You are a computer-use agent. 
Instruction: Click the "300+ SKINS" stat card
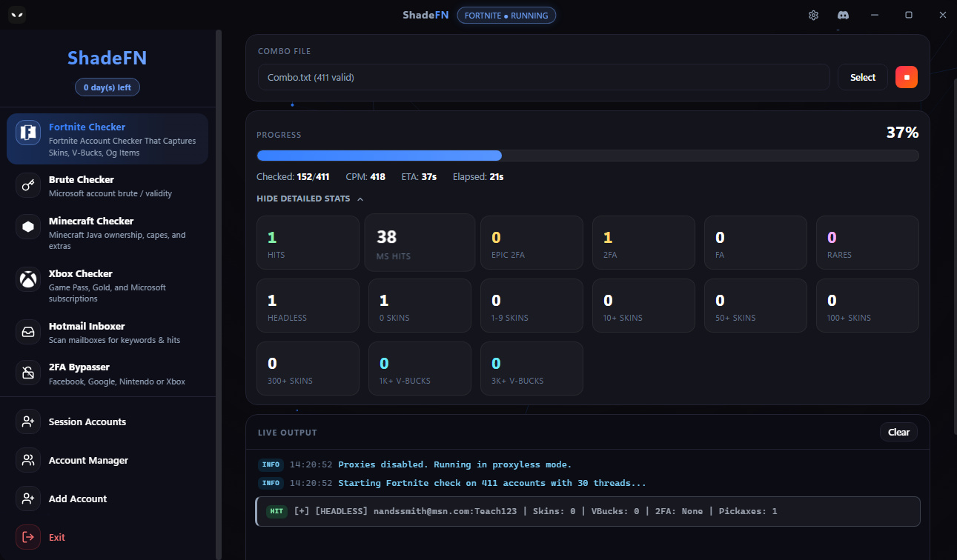click(308, 368)
